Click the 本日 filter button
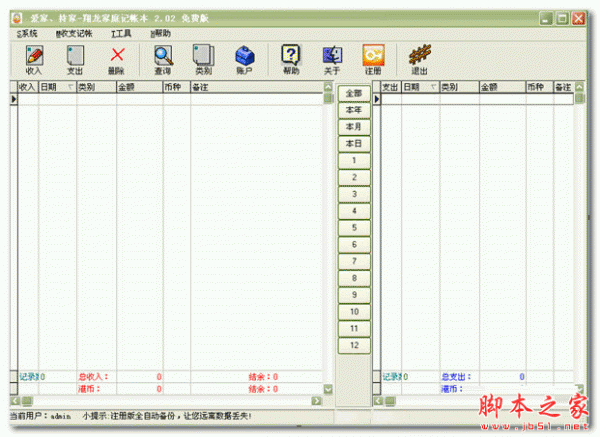600x437 pixels. (354, 144)
